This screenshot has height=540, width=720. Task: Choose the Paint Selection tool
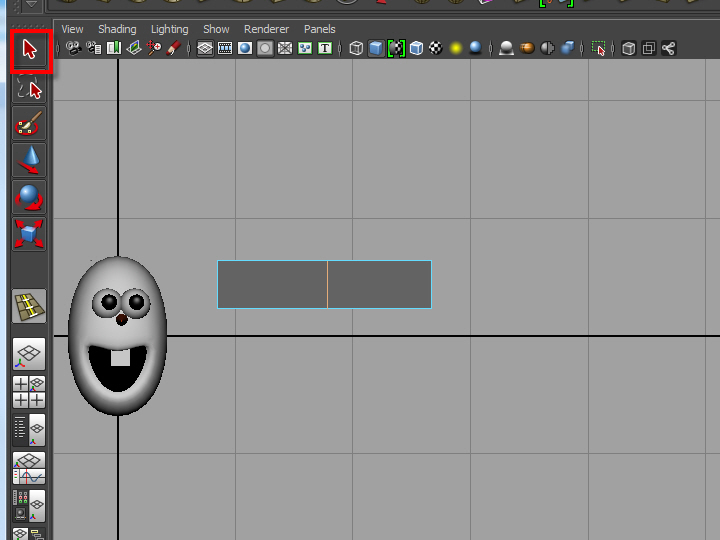(29, 124)
